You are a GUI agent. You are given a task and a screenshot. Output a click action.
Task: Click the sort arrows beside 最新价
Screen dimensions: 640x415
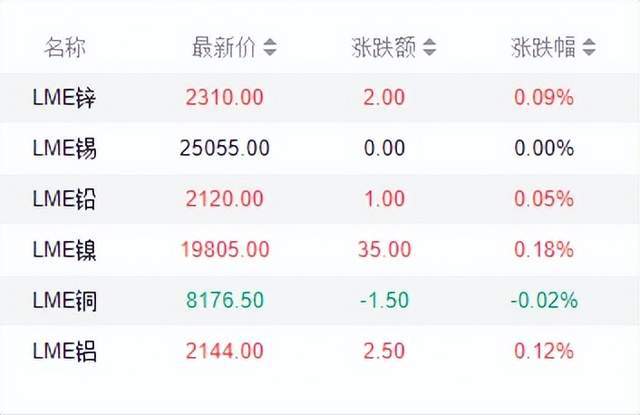[x=270, y=47]
